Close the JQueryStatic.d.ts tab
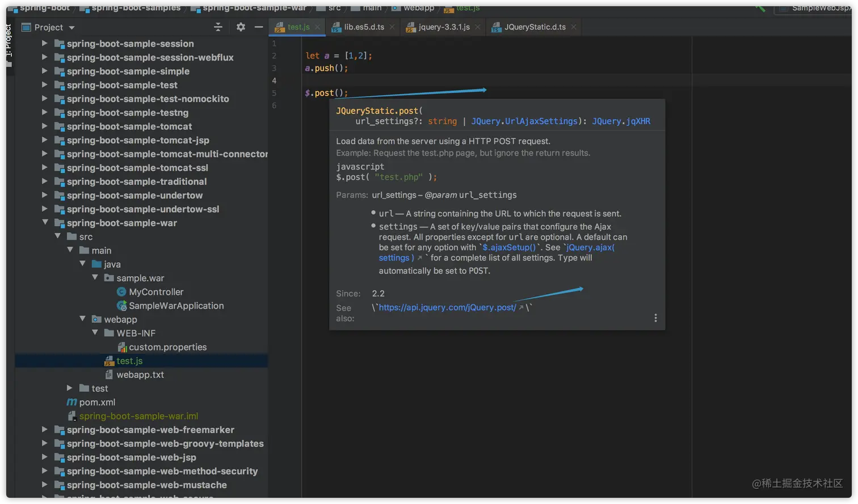The width and height of the screenshot is (858, 504). click(x=574, y=27)
